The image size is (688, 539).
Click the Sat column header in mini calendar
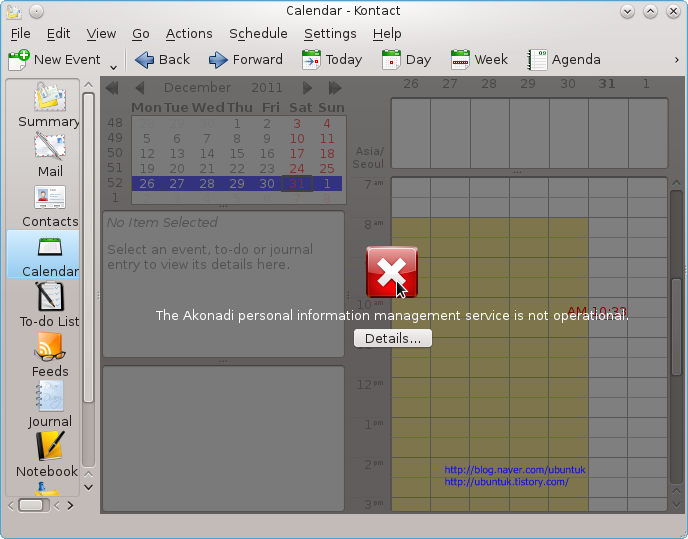(300, 108)
